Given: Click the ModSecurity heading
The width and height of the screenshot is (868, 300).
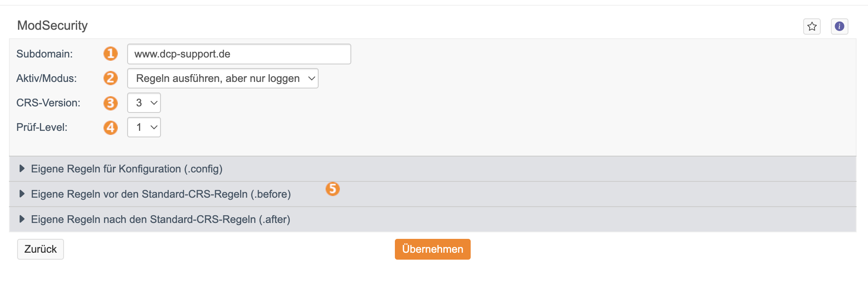Looking at the screenshot, I should click(53, 25).
